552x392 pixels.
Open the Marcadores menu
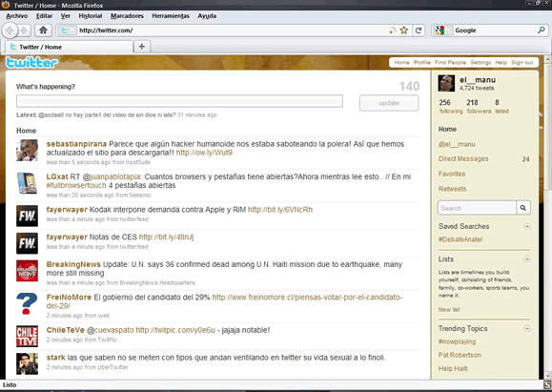(x=127, y=16)
